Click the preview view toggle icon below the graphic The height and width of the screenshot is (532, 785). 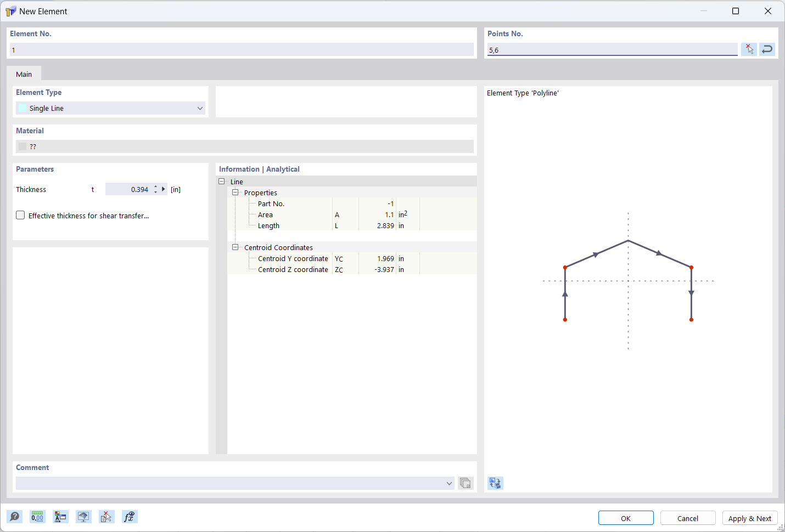[x=495, y=483]
